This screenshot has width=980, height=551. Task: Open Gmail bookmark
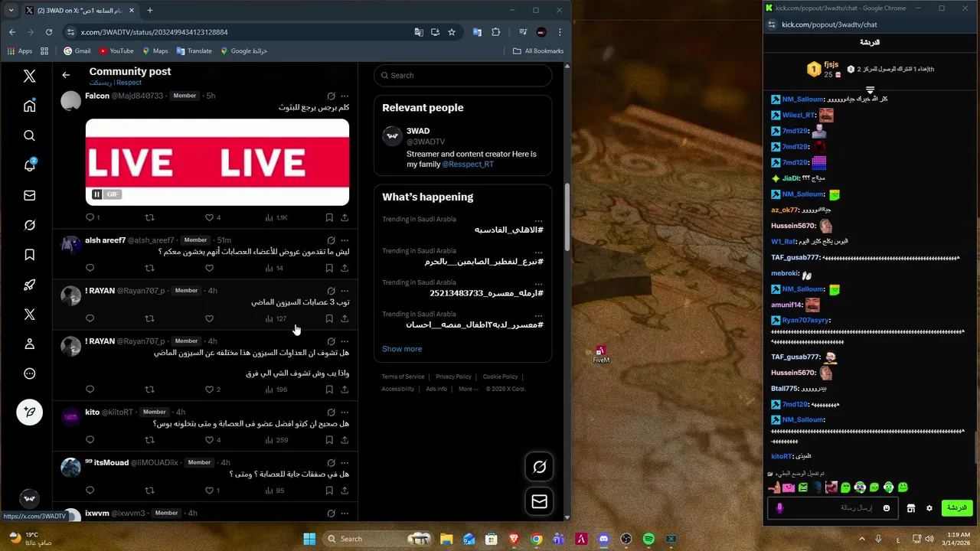(x=77, y=51)
